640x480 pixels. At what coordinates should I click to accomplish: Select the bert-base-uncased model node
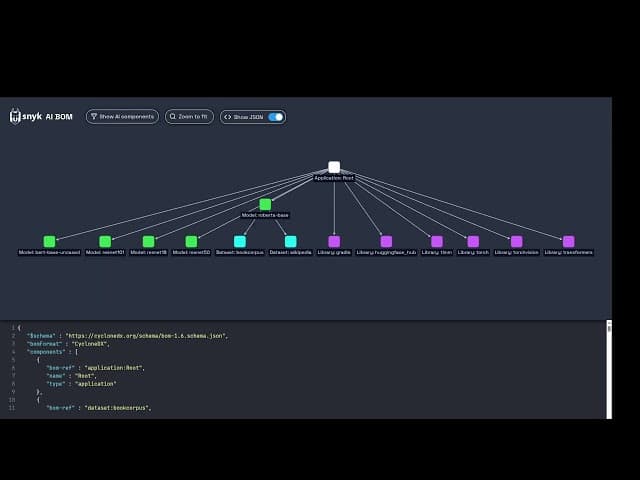click(x=49, y=241)
